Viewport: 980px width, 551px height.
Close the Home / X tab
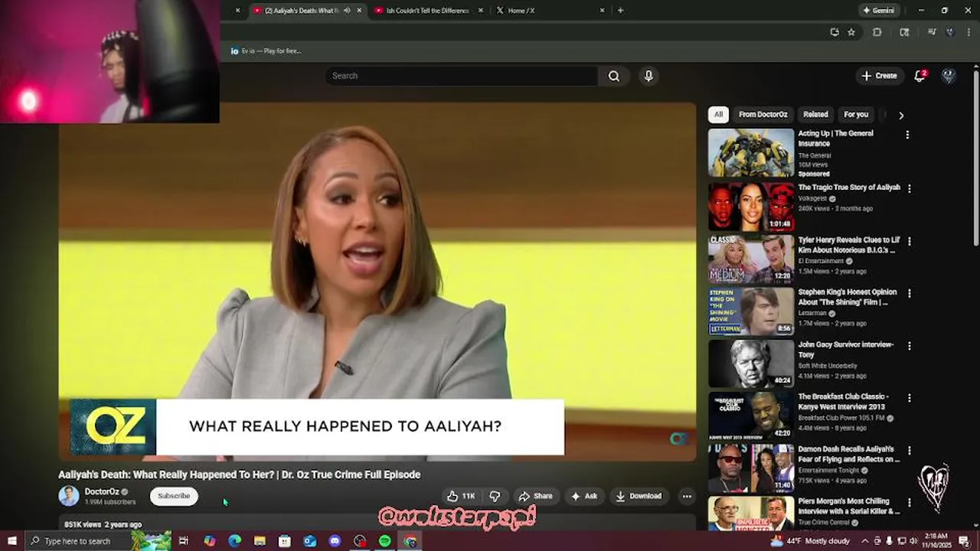[602, 11]
